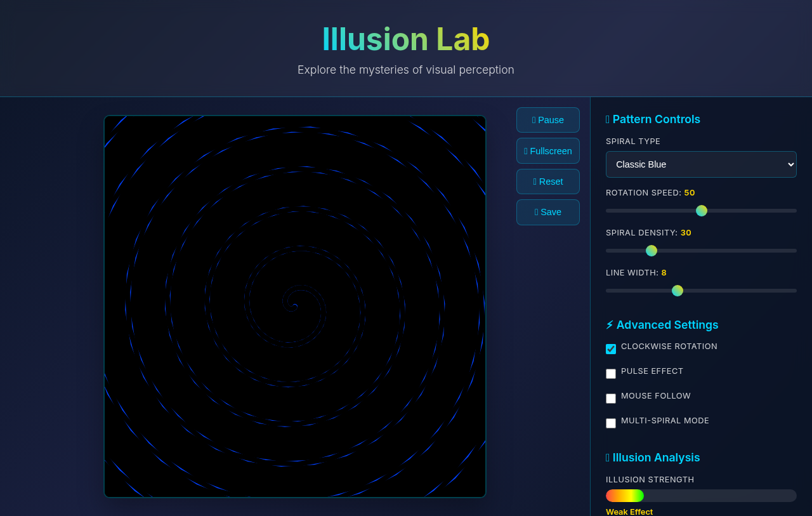The height and width of the screenshot is (516, 812).
Task: Click the Illusion Analysis header icon
Action: pyautogui.click(x=607, y=457)
